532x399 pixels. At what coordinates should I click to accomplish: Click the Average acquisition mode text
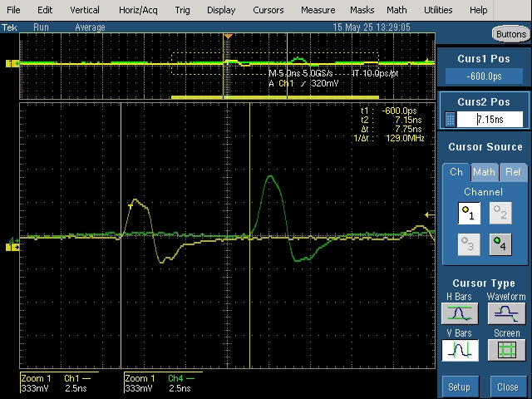coord(90,27)
